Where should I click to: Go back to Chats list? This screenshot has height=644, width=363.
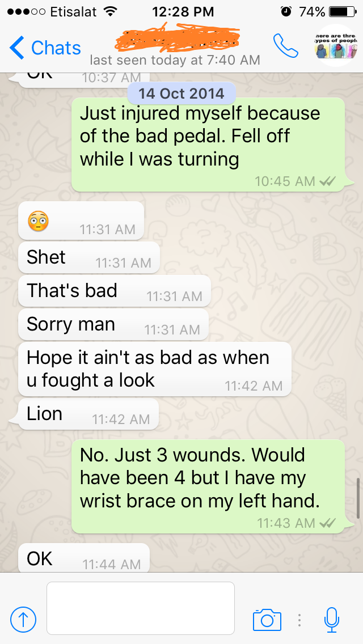click(45, 48)
